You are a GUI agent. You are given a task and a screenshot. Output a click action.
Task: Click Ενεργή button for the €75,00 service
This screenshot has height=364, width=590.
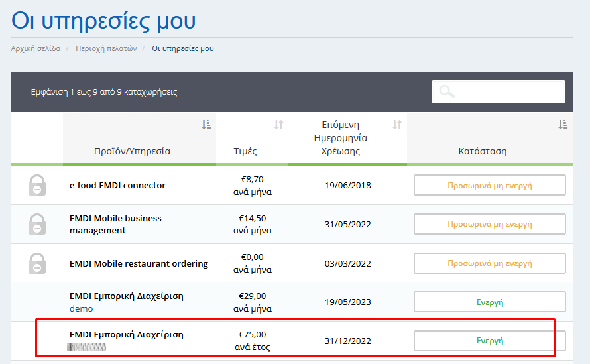coord(489,341)
